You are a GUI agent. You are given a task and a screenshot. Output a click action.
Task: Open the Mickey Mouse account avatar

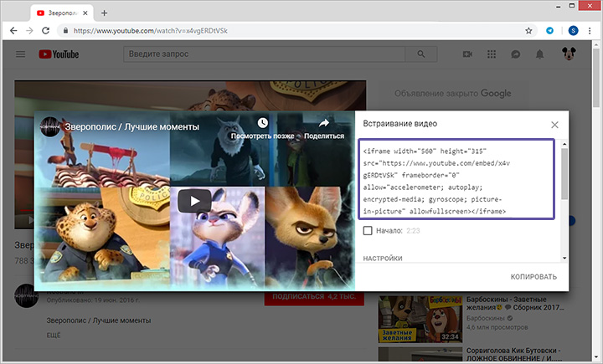pyautogui.click(x=569, y=54)
